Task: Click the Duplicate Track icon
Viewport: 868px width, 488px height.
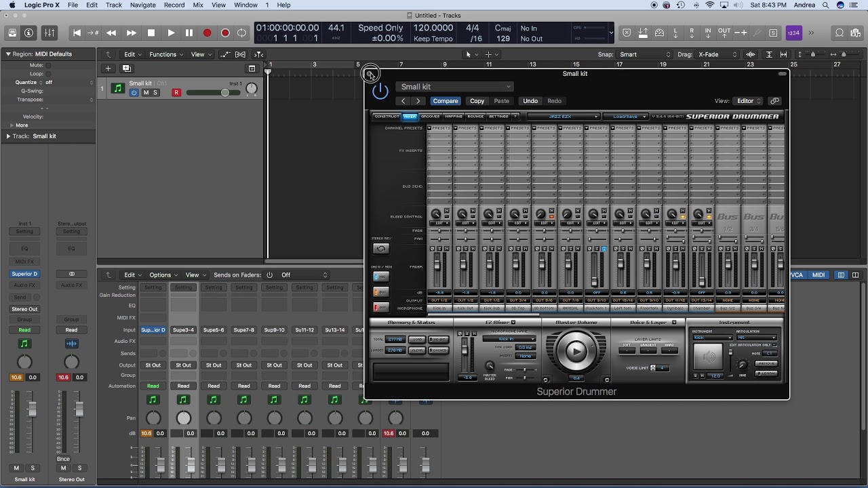Action: coord(126,68)
